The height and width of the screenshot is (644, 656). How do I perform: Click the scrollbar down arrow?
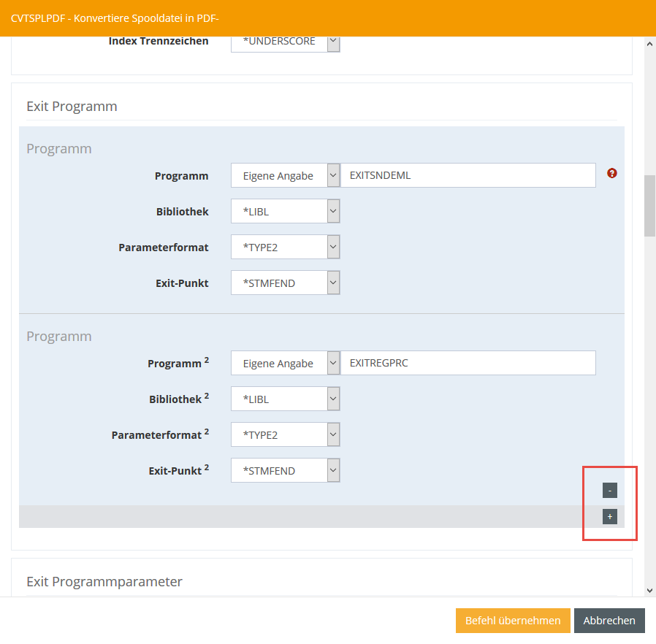coord(649,590)
